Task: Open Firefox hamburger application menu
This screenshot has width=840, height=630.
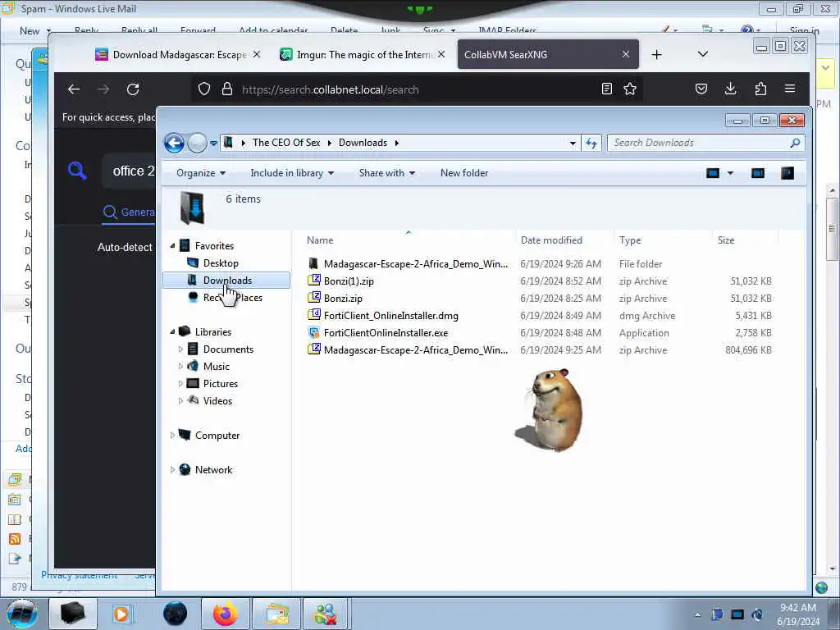Action: point(790,89)
